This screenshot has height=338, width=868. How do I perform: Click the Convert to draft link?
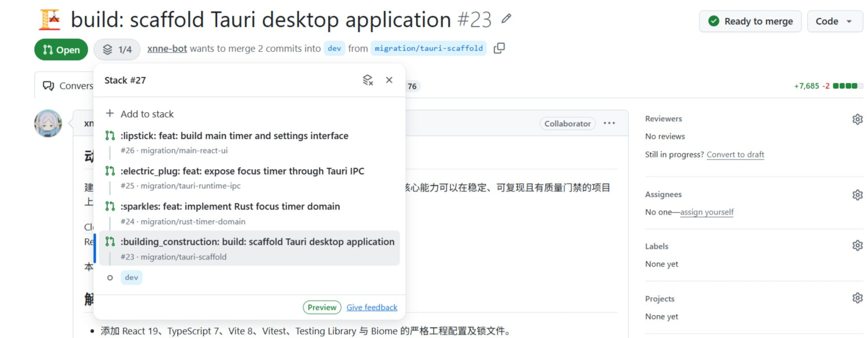(x=735, y=155)
